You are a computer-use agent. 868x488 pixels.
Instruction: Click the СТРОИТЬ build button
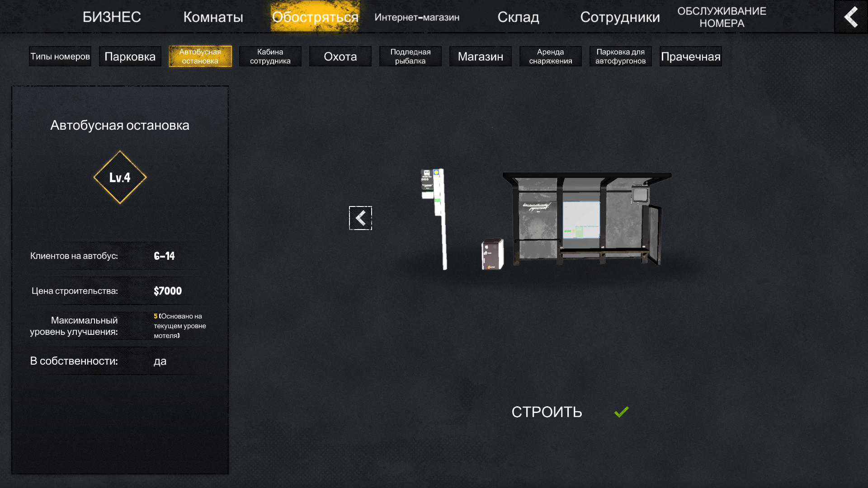click(547, 412)
